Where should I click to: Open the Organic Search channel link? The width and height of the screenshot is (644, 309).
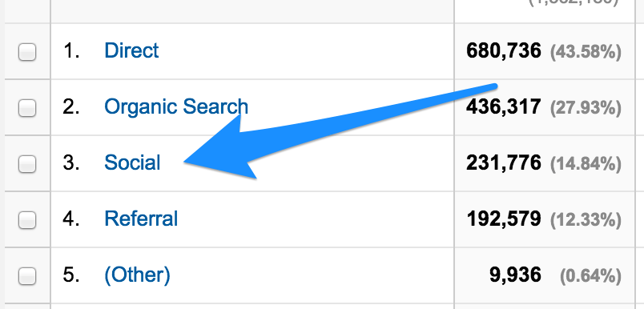click(x=176, y=106)
